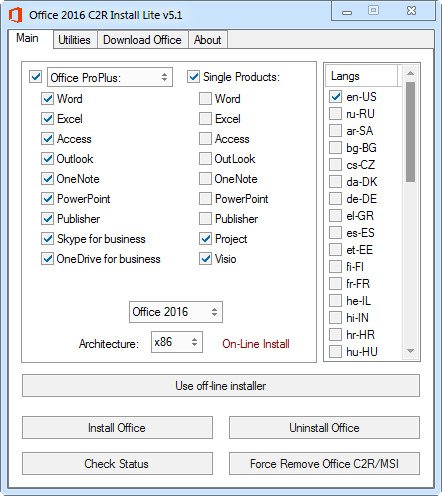
Task: Click the Check Status button
Action: (x=117, y=463)
